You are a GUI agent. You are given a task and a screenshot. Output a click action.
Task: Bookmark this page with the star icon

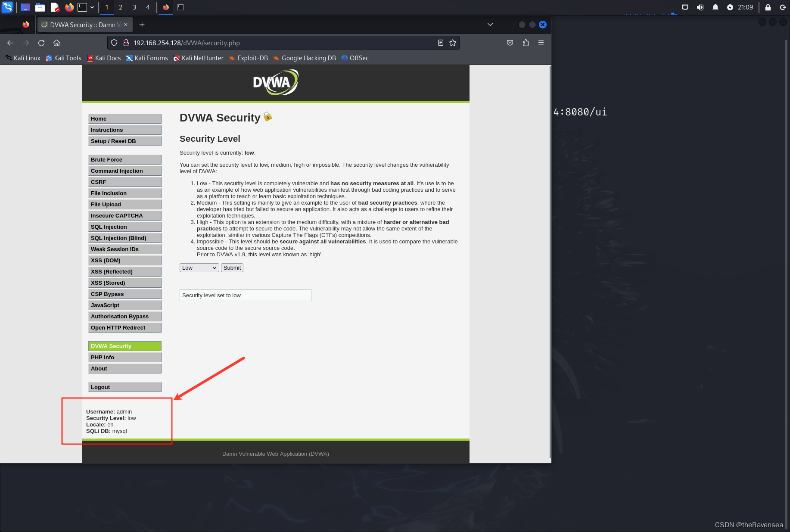click(x=453, y=43)
